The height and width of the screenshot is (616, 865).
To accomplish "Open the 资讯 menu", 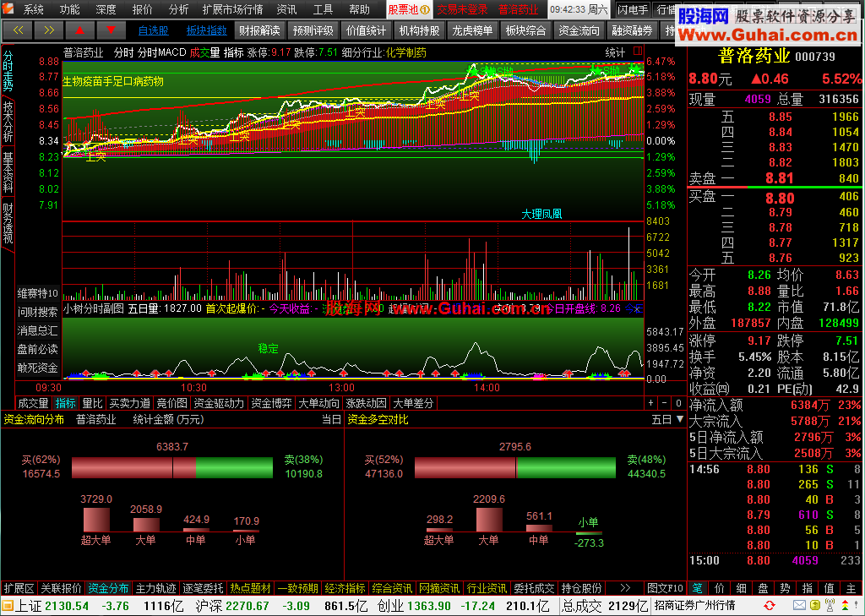I will 286,10.
